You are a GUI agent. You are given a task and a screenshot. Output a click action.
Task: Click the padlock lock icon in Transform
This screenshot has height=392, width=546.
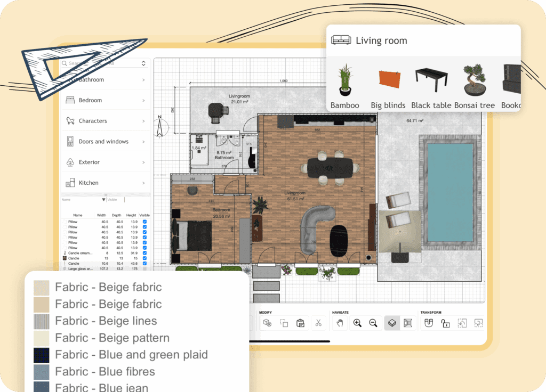point(445,323)
